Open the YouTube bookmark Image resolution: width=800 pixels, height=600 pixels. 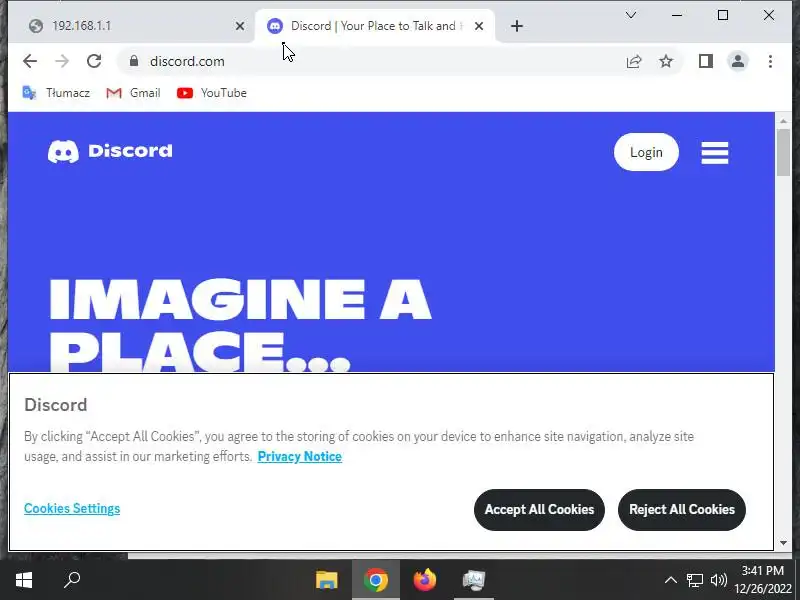tap(212, 93)
